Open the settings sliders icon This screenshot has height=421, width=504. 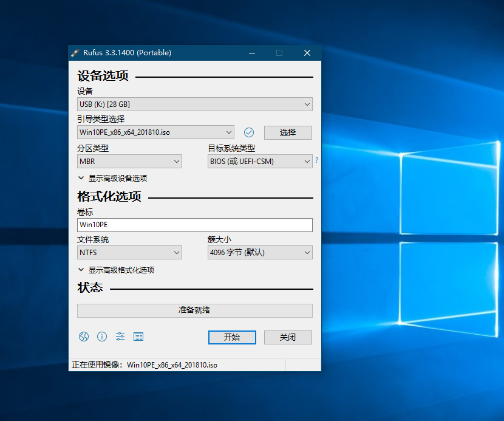click(x=120, y=337)
